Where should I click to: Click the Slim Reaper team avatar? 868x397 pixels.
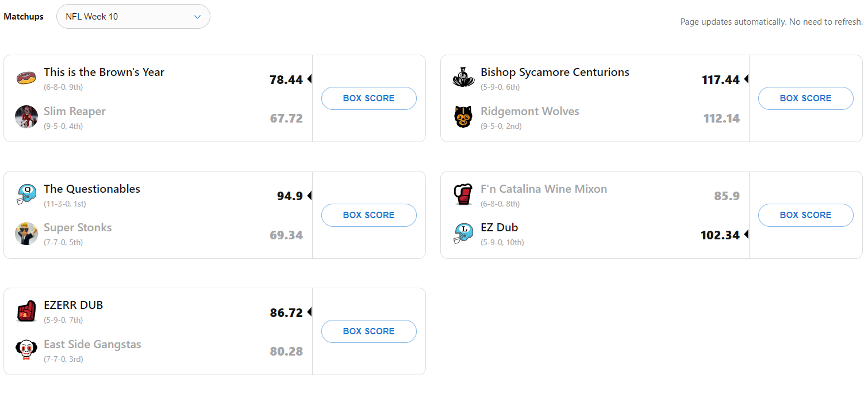pyautogui.click(x=26, y=117)
